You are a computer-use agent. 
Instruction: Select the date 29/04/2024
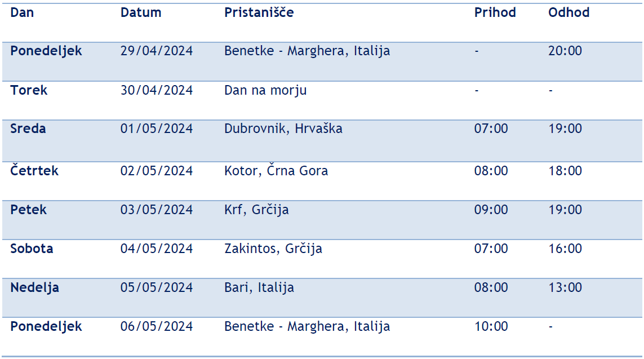[156, 51]
